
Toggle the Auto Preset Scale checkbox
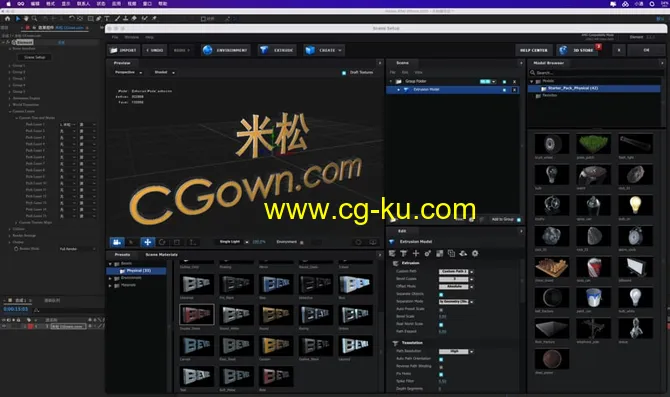[x=441, y=309]
